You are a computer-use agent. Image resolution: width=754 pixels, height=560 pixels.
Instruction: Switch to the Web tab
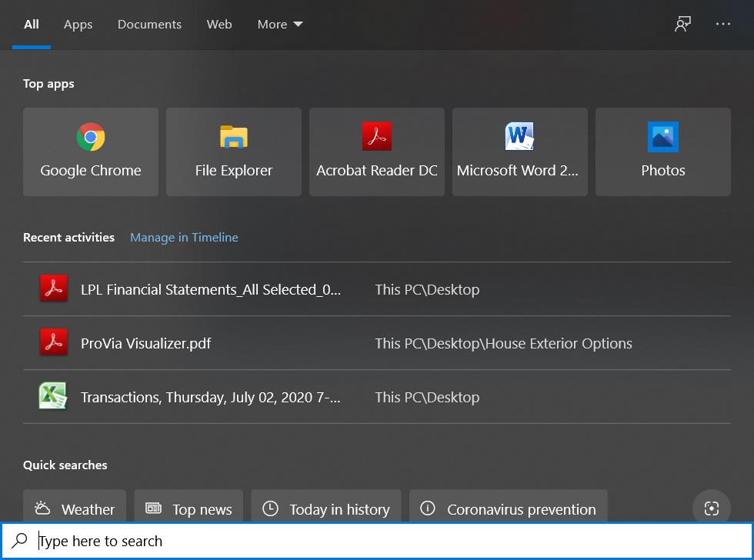[x=219, y=25]
